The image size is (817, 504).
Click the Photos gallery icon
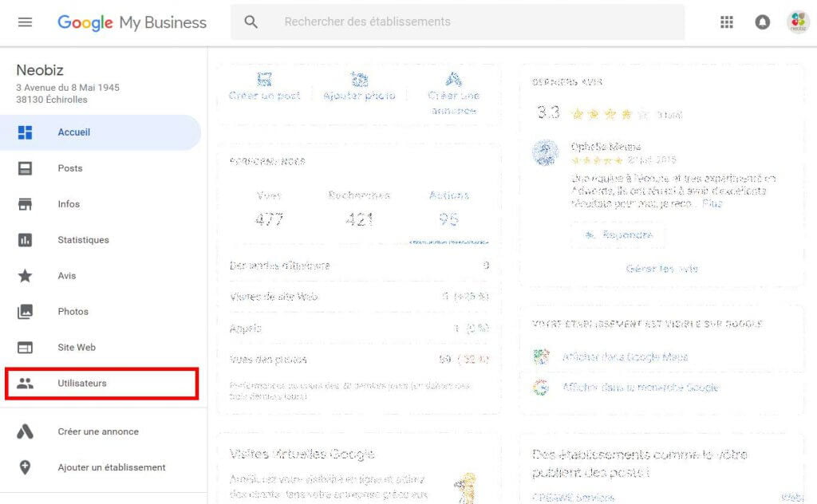tap(25, 311)
